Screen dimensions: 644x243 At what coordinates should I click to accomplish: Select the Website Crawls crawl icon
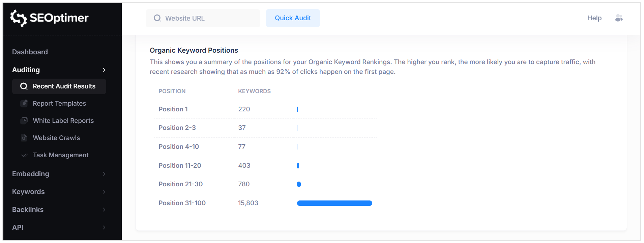tap(24, 138)
